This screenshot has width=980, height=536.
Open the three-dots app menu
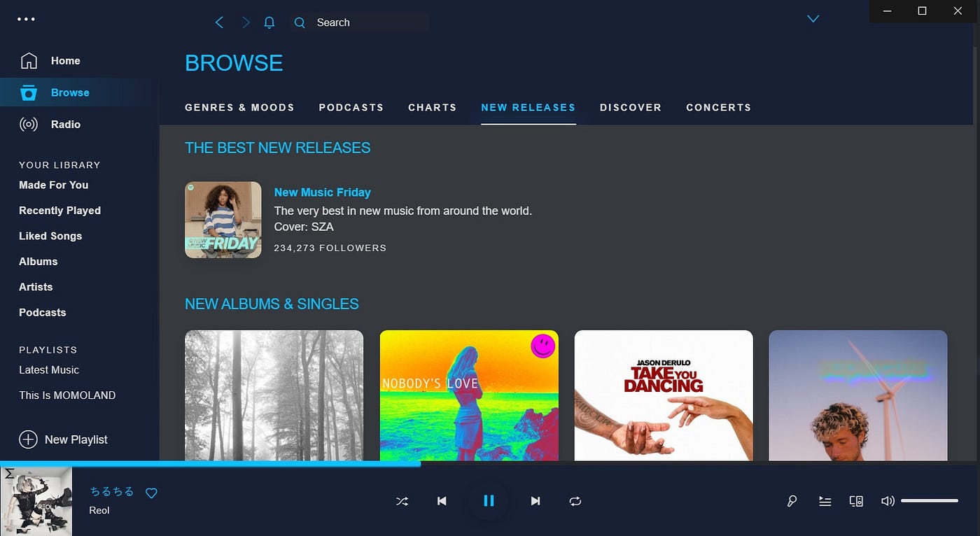click(x=26, y=19)
